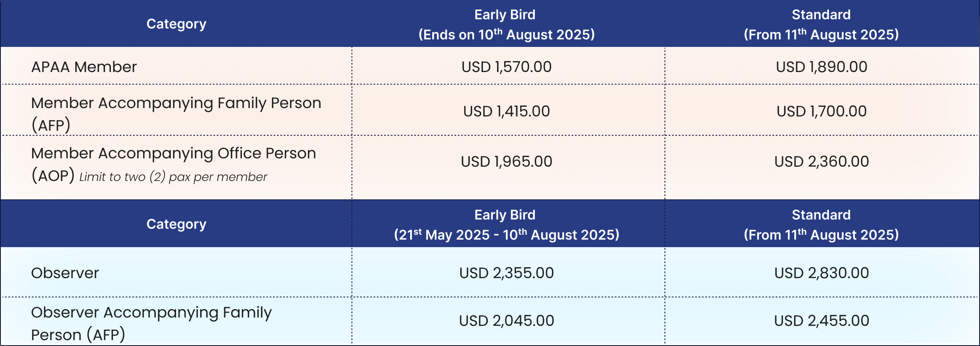Click the Category header above the APAA Member row
This screenshot has width=980, height=346.
[x=176, y=24]
